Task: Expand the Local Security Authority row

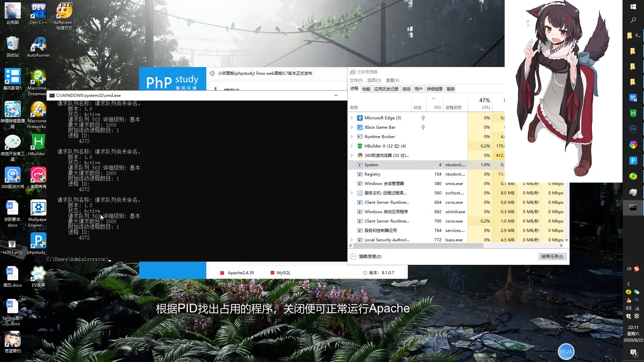Action: point(352,240)
